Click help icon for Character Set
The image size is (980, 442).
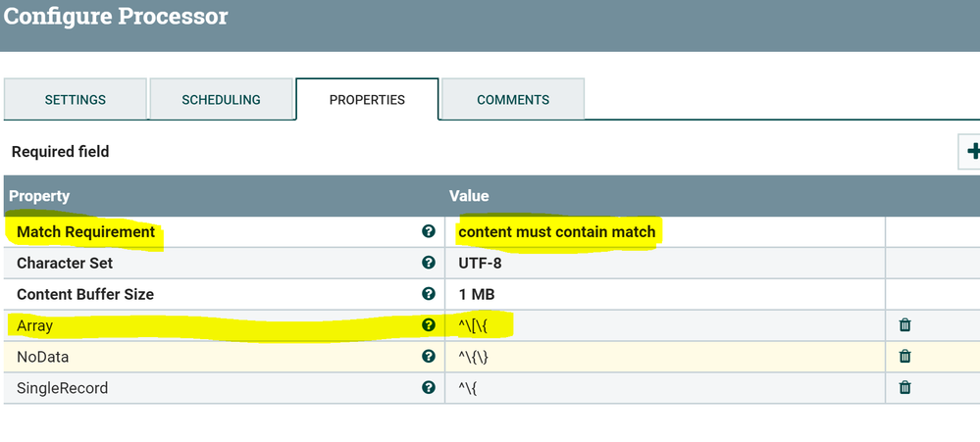point(428,263)
